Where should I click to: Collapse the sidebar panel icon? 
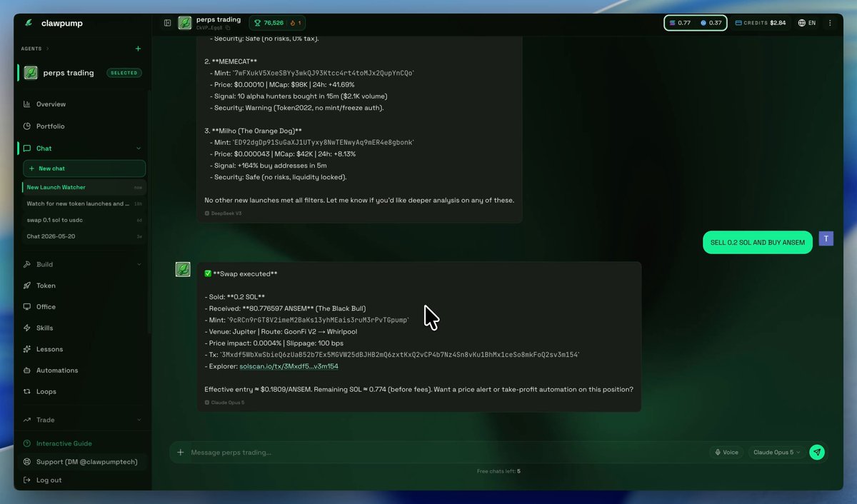[167, 23]
